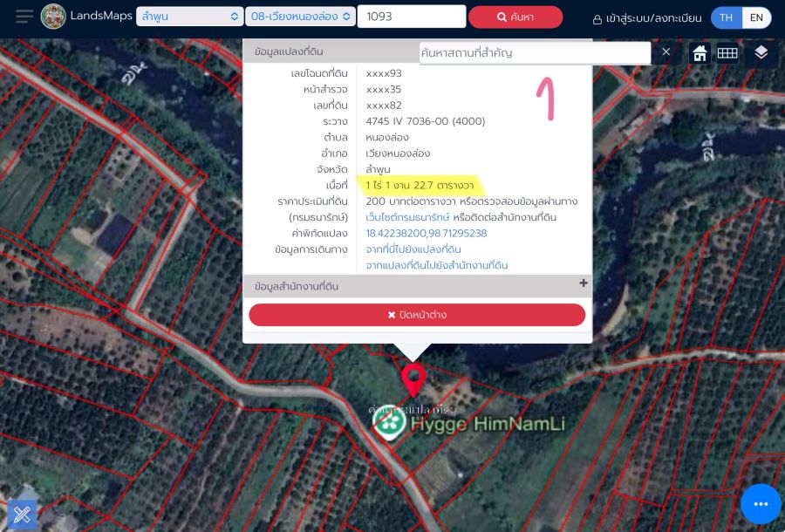The width and height of the screenshot is (785, 532).
Task: Open the blue chat bubble button
Action: pos(761,504)
